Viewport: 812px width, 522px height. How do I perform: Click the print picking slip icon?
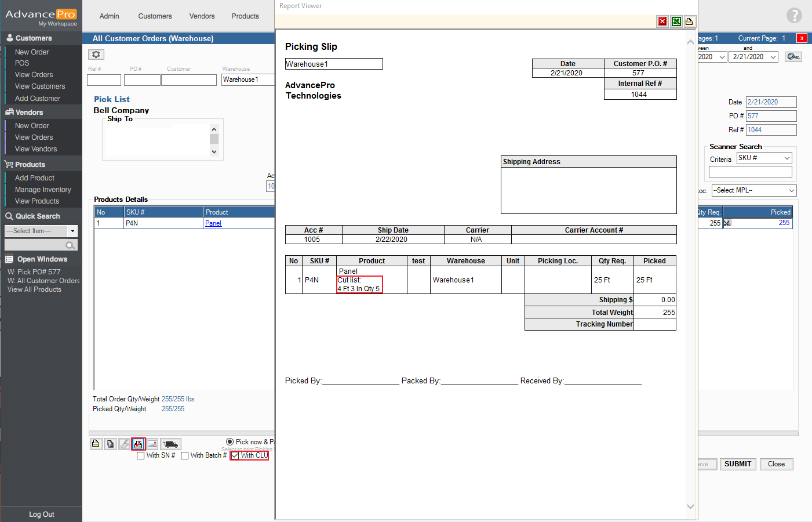[139, 444]
